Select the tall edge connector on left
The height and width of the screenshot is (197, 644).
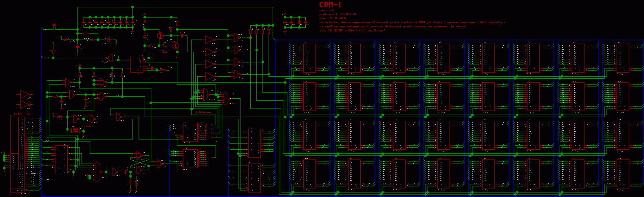click(x=18, y=153)
